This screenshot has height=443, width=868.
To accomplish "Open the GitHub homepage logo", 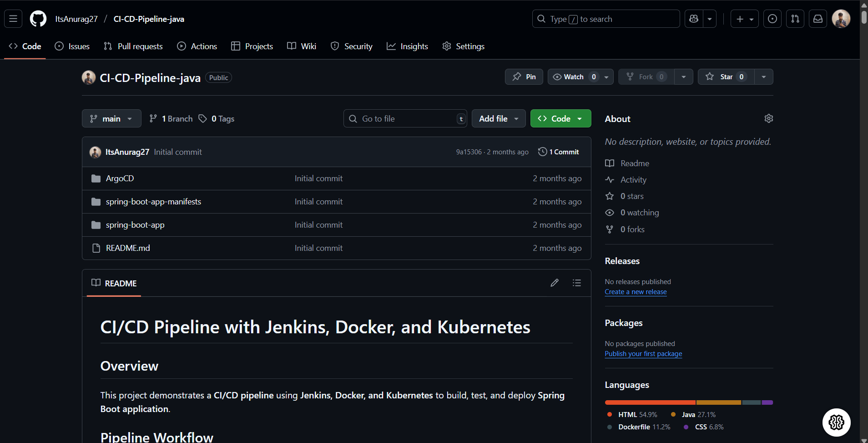I will coord(38,19).
